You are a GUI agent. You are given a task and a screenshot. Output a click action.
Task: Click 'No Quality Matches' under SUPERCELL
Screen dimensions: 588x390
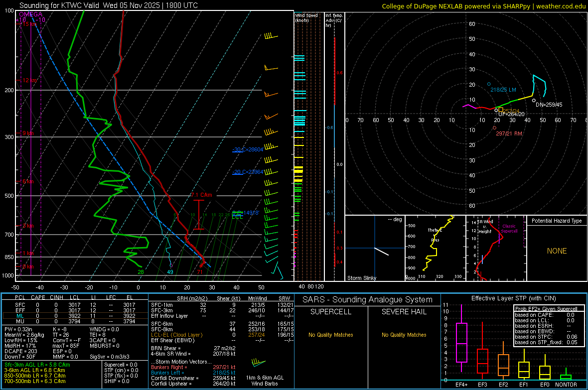click(331, 335)
